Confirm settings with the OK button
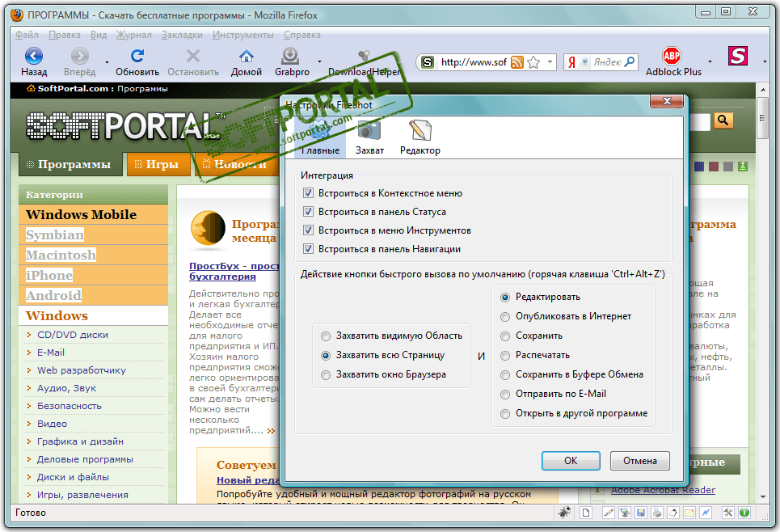The image size is (780, 532). point(571,461)
